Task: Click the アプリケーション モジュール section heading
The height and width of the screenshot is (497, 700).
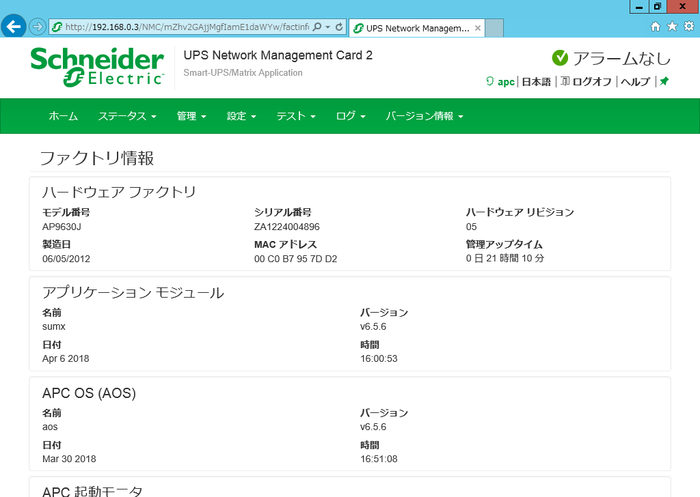Action: tap(133, 292)
